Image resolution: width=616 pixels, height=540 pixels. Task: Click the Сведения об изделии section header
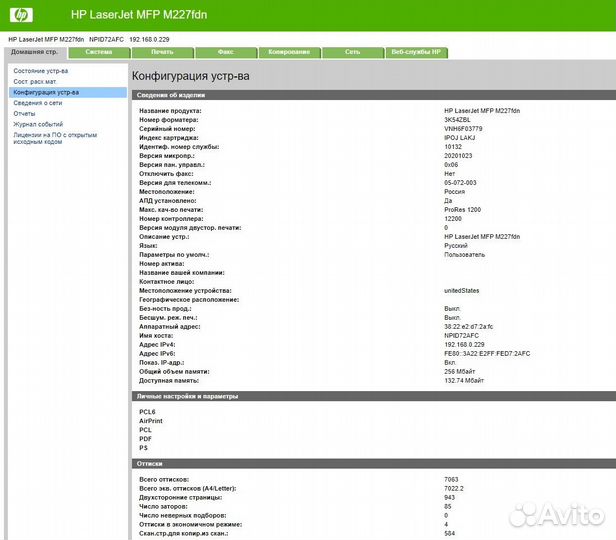tap(374, 95)
